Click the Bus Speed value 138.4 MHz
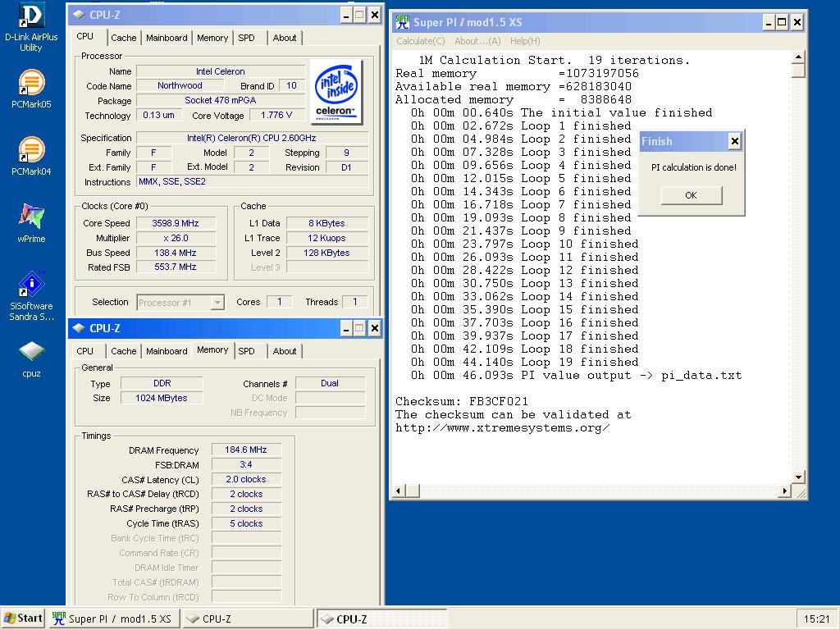The width and height of the screenshot is (840, 630). point(176,253)
